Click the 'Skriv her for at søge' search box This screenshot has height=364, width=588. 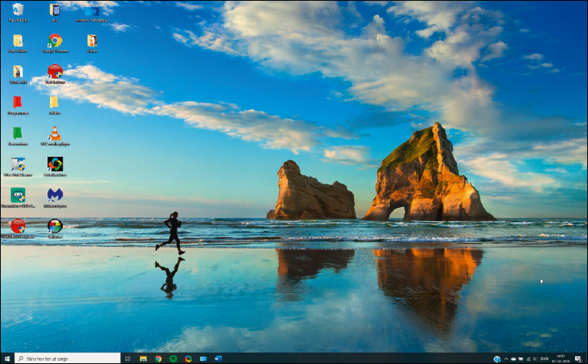[67, 358]
